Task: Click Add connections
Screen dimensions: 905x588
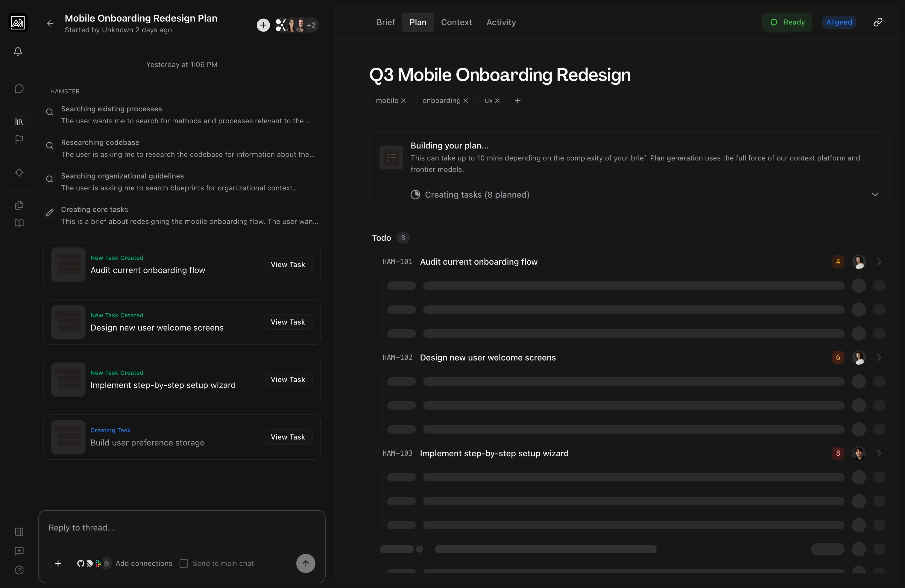Action: coord(143,564)
